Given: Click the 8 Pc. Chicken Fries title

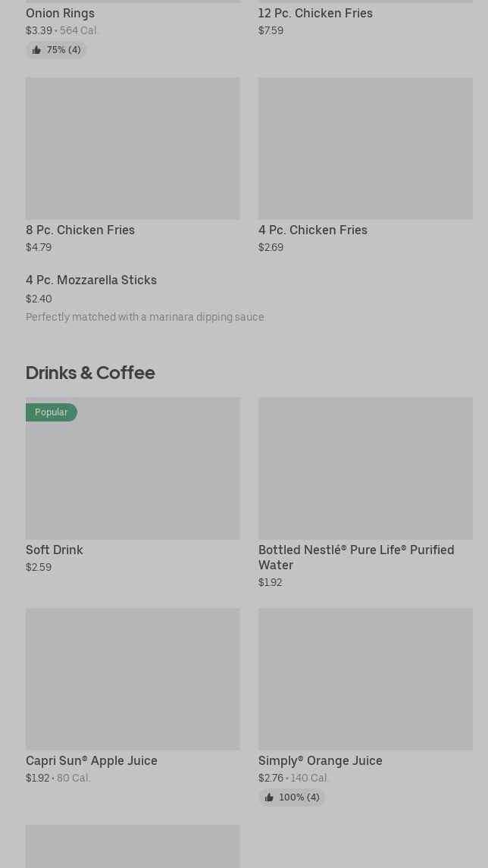Looking at the screenshot, I should point(80,230).
